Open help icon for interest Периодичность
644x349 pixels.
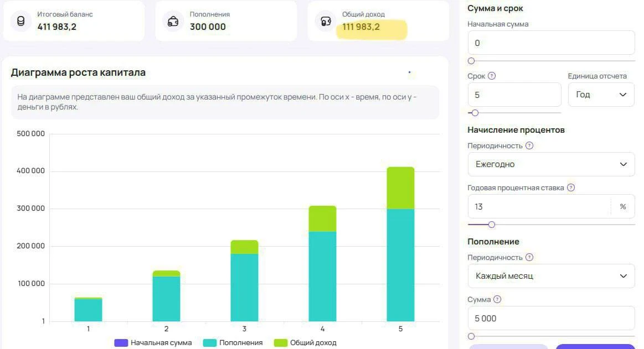click(x=529, y=145)
